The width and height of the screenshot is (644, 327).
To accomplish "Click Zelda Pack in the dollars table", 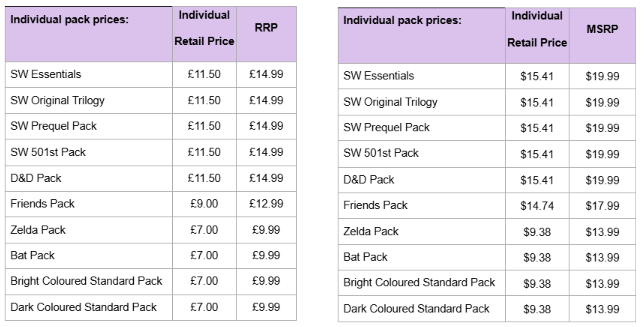I will [371, 231].
